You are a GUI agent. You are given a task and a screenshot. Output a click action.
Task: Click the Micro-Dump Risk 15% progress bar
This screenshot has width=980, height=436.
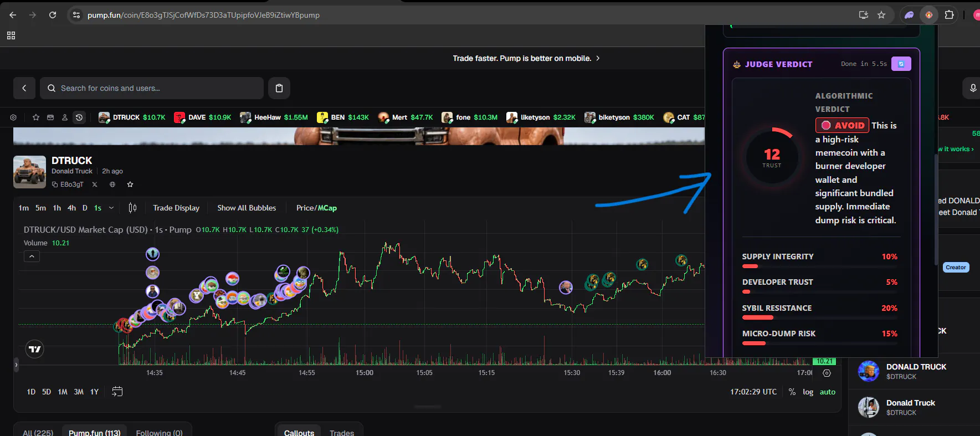pos(820,343)
